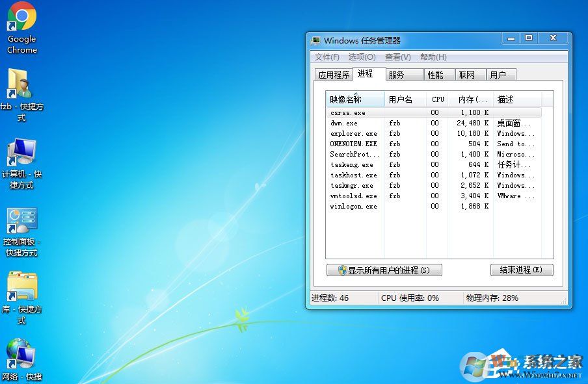Sort processes by the CPU column header

pos(437,99)
